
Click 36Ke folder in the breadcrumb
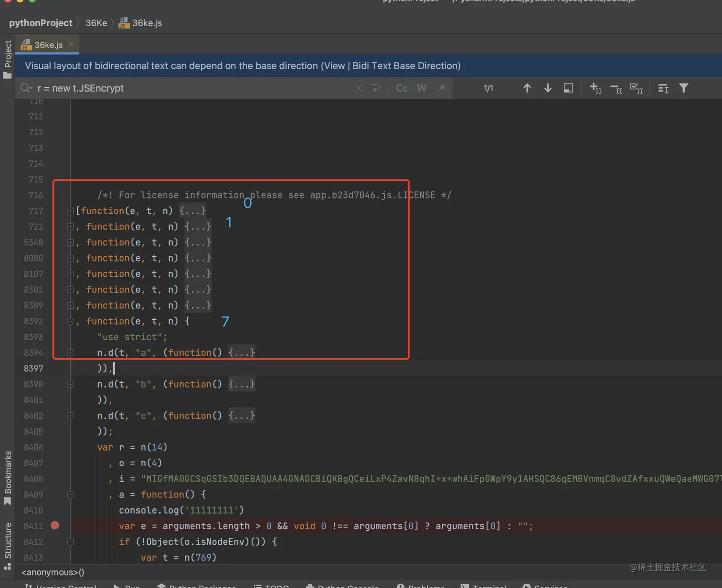click(96, 23)
